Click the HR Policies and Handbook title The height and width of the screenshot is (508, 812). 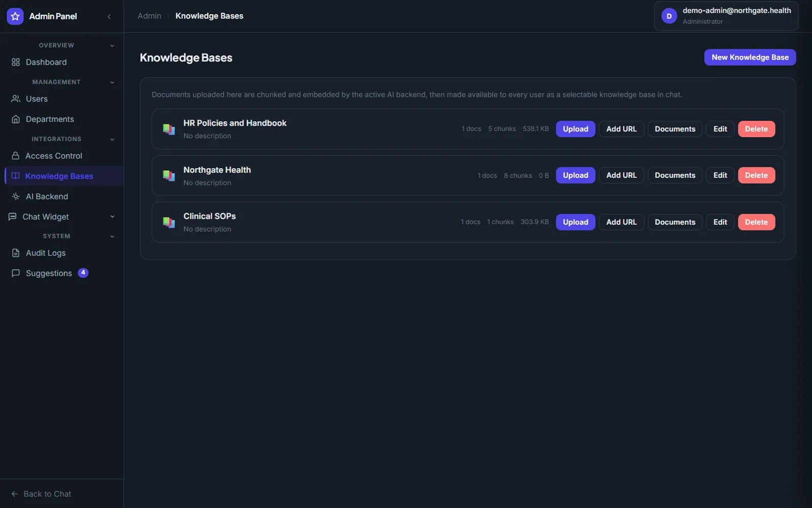click(x=235, y=123)
